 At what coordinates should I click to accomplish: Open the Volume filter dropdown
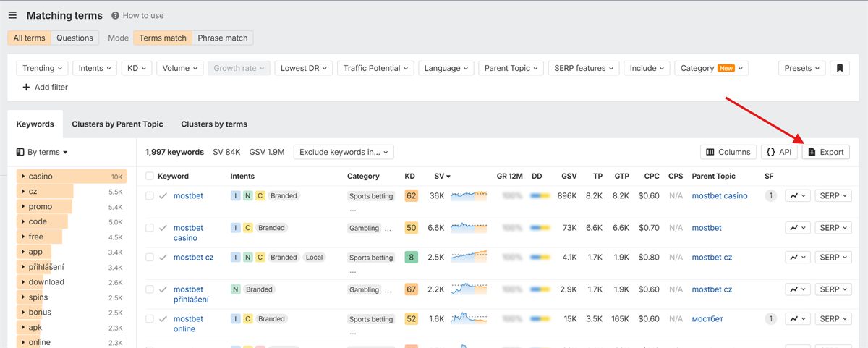click(179, 68)
